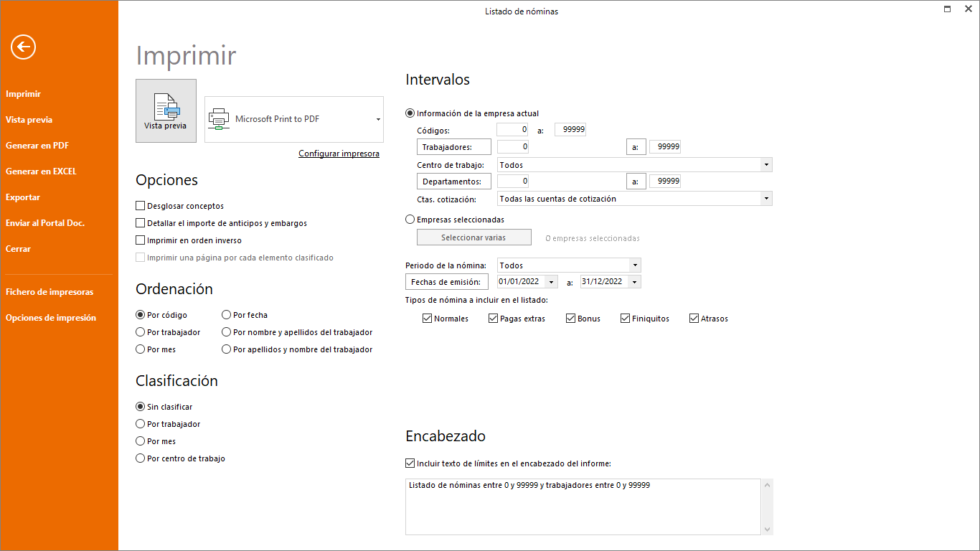The width and height of the screenshot is (980, 551).
Task: Click the Códigos end field showing 99999
Action: pos(570,130)
